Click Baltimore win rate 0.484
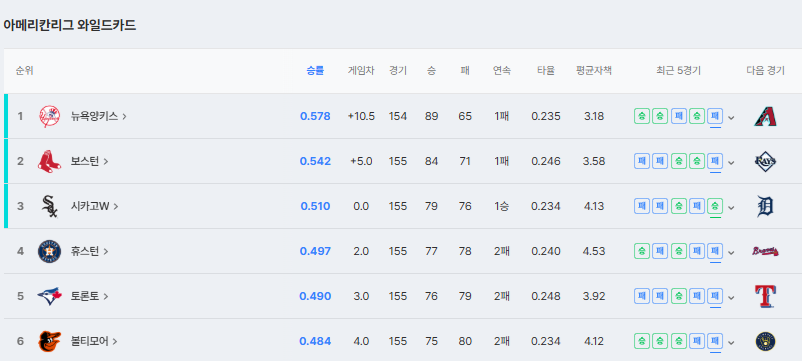 [315, 342]
